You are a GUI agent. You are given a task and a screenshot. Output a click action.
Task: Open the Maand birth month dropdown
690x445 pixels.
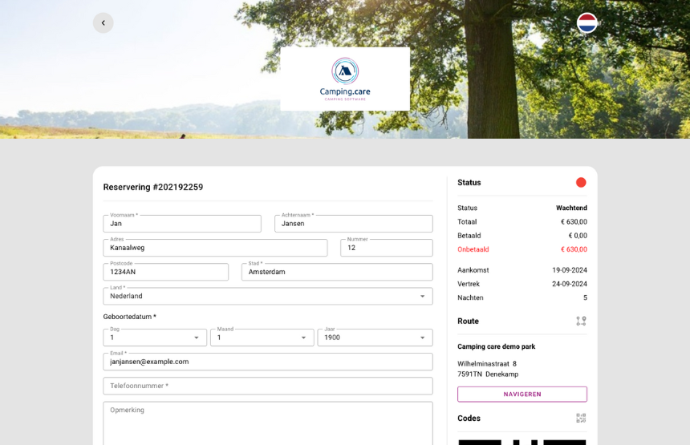pyautogui.click(x=261, y=338)
